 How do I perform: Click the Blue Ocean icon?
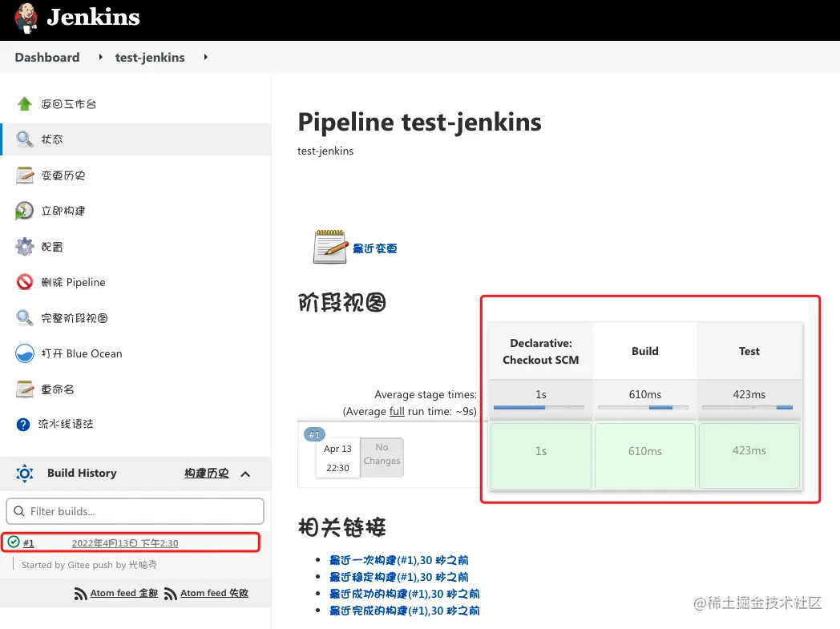(25, 353)
